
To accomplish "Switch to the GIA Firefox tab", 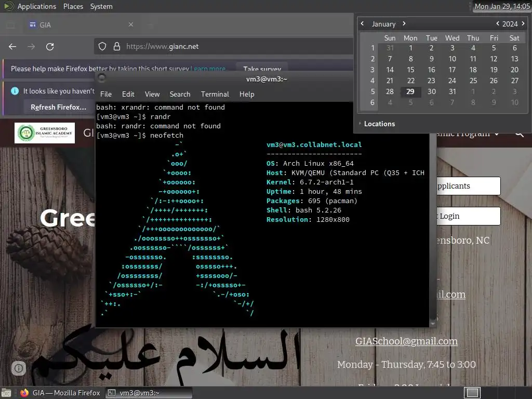I will click(82, 25).
